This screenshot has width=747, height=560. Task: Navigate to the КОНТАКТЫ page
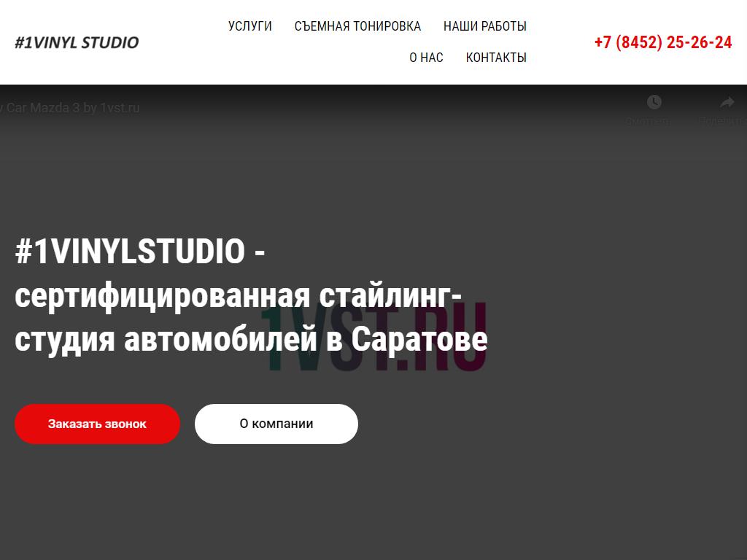point(496,58)
